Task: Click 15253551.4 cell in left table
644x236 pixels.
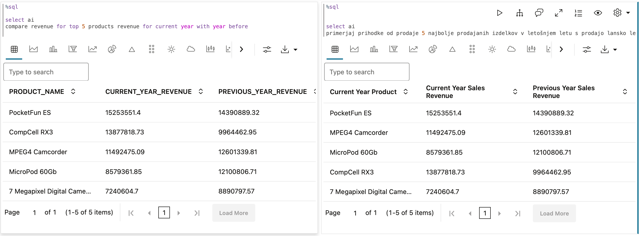Action: 123,113
